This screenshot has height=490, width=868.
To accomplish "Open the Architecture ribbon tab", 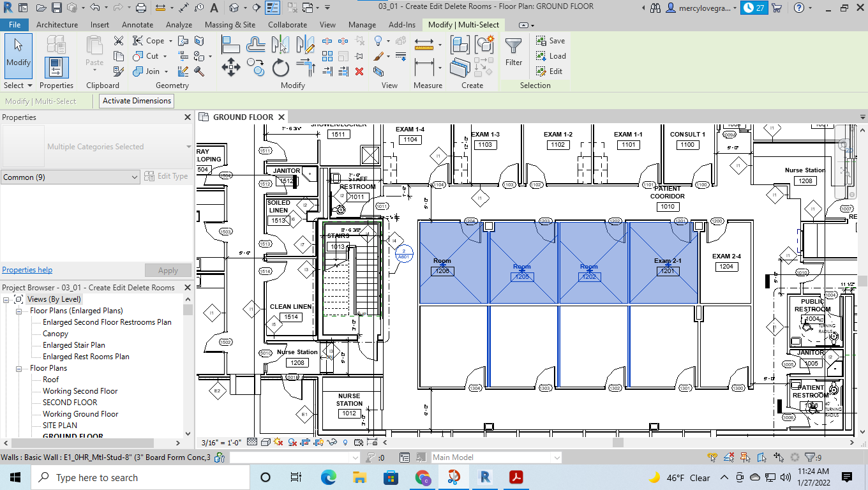I will pyautogui.click(x=57, y=25).
